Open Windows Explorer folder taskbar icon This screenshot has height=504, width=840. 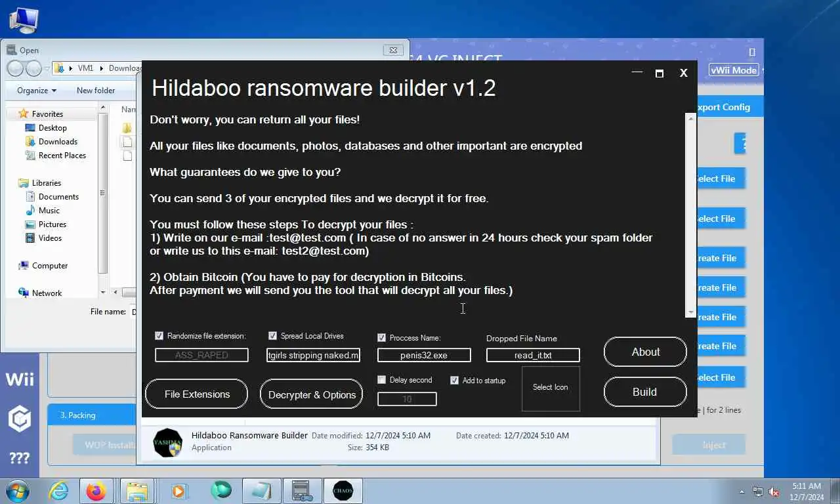[x=137, y=491]
